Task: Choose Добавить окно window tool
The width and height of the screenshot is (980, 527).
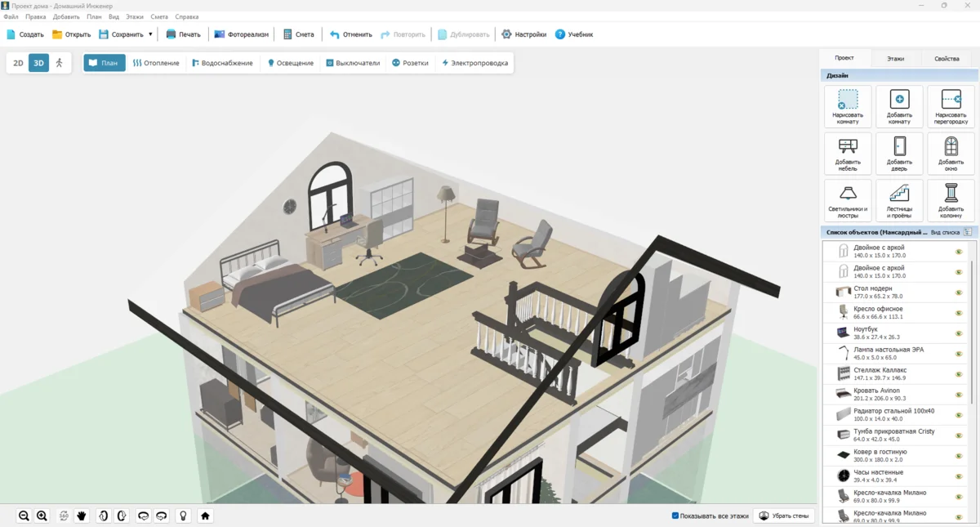Action: (951, 154)
